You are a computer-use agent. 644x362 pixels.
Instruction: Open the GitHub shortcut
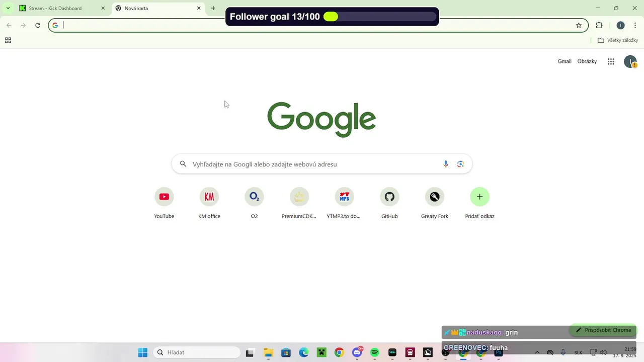[x=389, y=203]
